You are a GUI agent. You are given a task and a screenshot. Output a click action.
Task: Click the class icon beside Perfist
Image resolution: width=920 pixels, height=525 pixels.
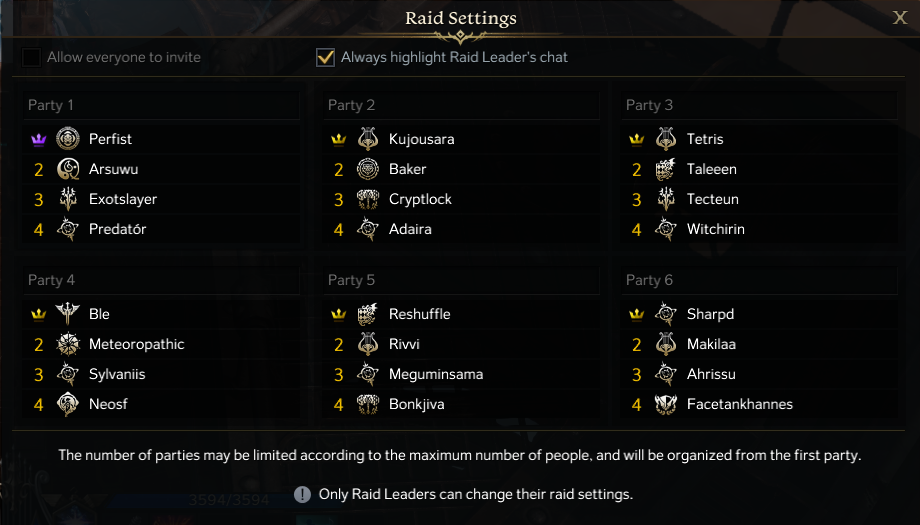pyautogui.click(x=68, y=139)
